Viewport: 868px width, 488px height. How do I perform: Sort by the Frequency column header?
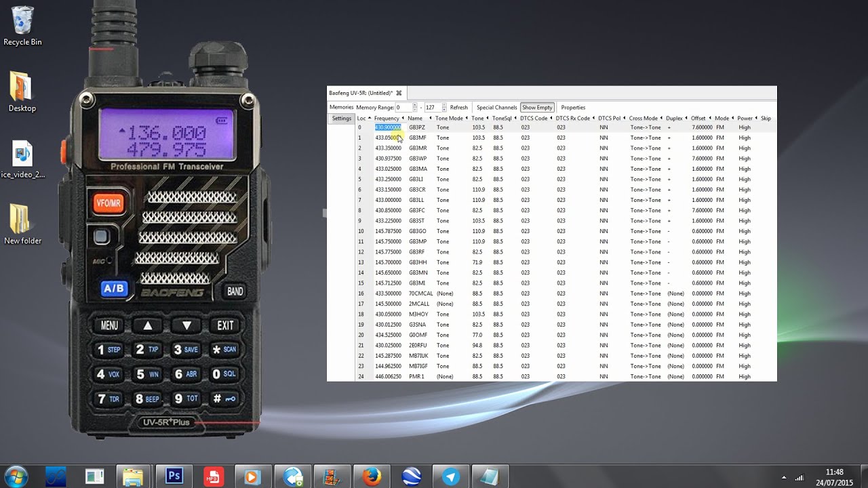(389, 119)
